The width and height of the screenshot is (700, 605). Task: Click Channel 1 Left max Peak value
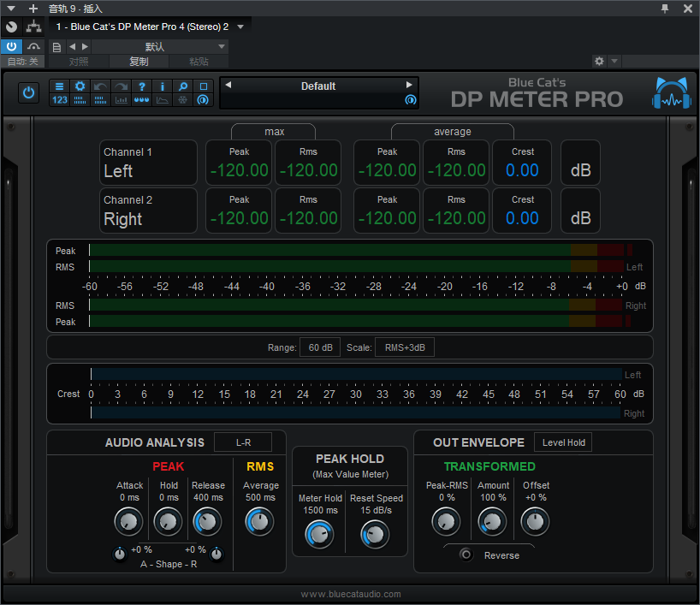239,170
